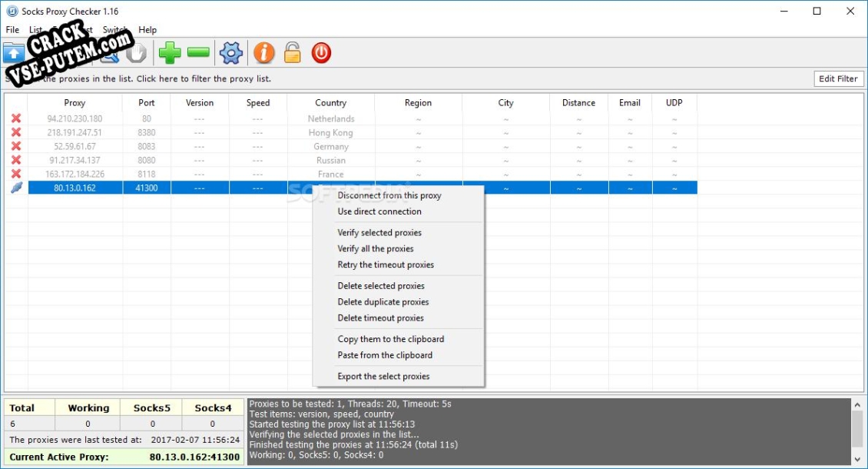The image size is (868, 469).
Task: Open the Help menu
Action: click(147, 30)
